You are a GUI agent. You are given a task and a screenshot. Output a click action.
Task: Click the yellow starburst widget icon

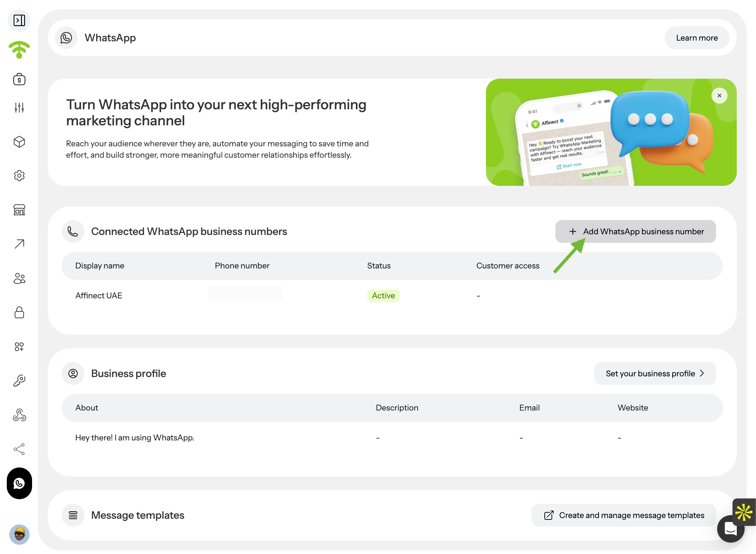pyautogui.click(x=744, y=512)
